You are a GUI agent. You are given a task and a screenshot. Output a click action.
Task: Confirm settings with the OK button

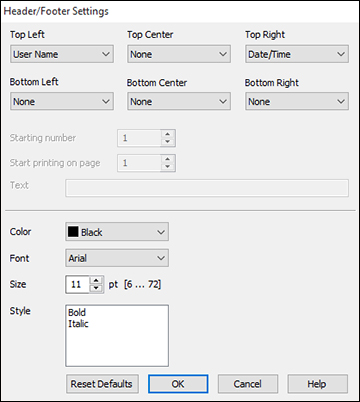178,384
